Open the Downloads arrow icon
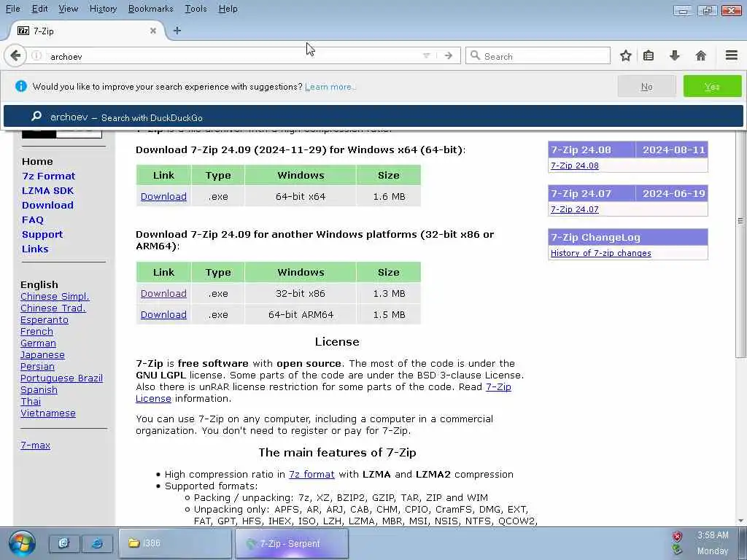The image size is (747, 560). pos(675,55)
